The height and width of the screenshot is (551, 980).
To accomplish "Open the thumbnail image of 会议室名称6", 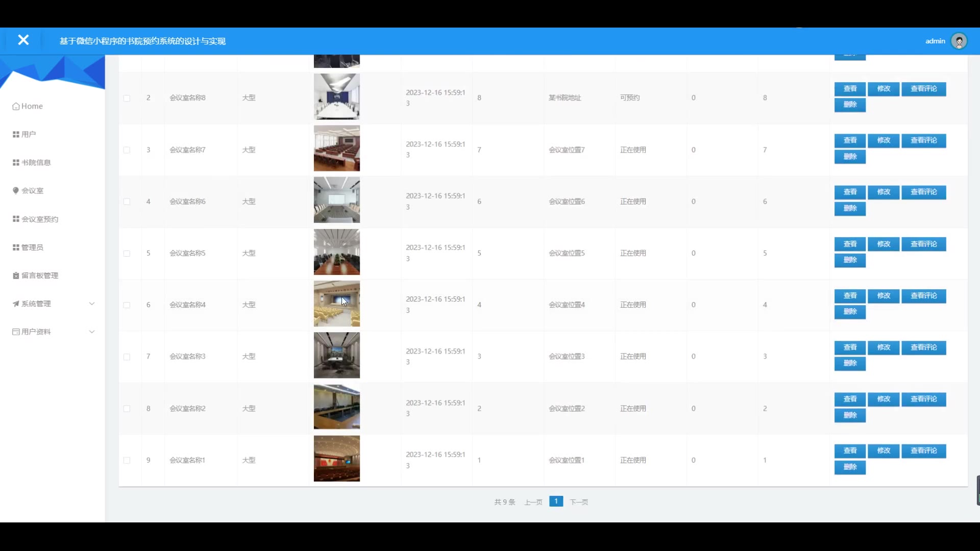I will tap(336, 200).
